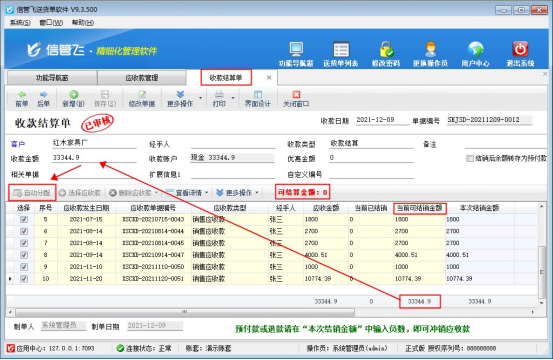
Task: Click the 收款类型 field 收款结算
Action: pos(371,144)
